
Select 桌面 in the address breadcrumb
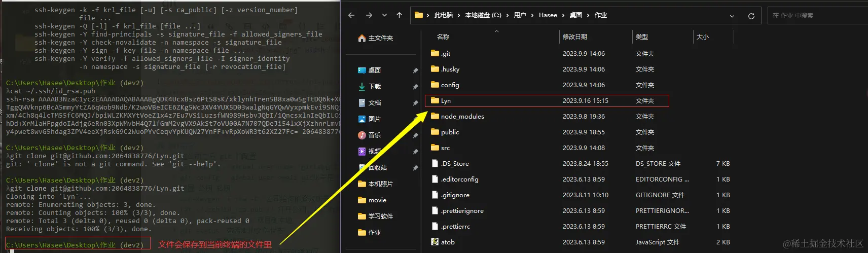[x=575, y=15]
